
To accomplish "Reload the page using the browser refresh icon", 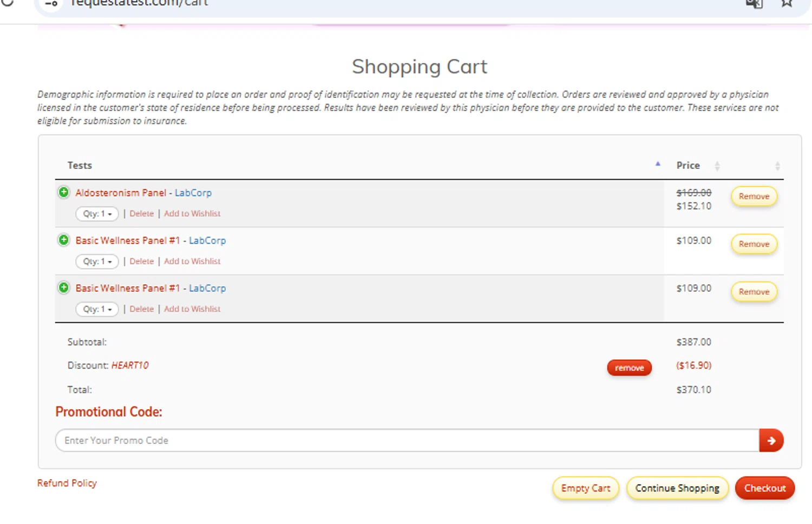I will coord(7,3).
